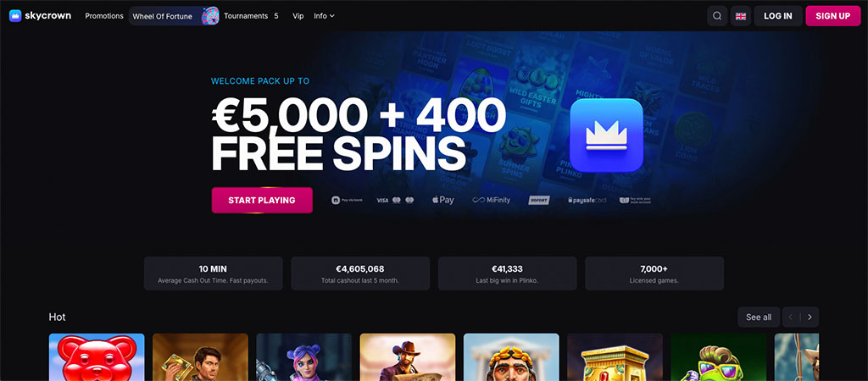This screenshot has width=868, height=381.
Task: Click the Apple Pay payment logo
Action: point(442,200)
